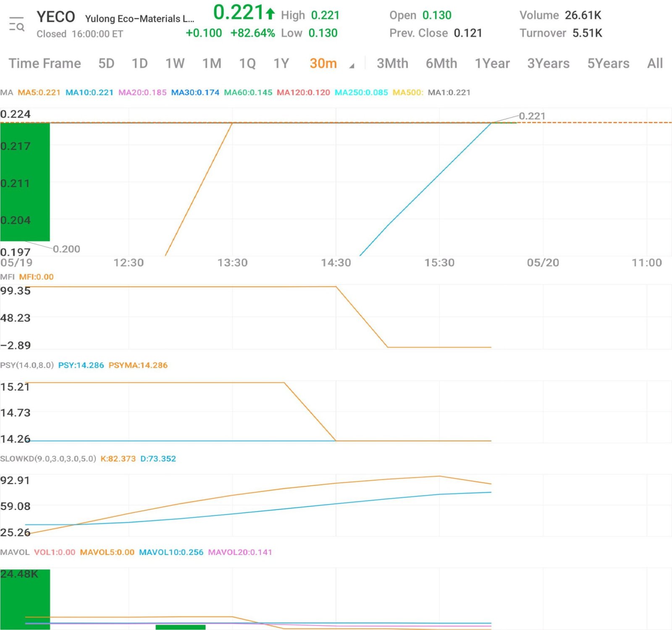Click the MAVOL5:0.00 value label

[107, 552]
